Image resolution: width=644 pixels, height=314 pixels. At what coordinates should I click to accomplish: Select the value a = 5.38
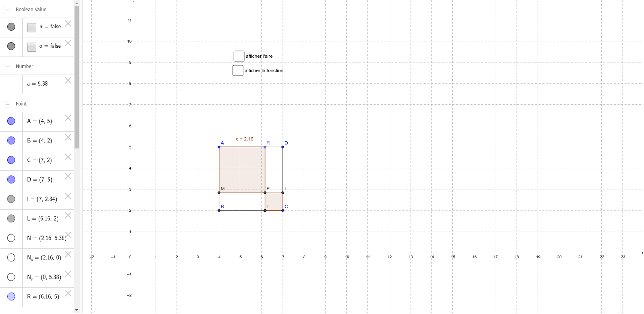[37, 84]
